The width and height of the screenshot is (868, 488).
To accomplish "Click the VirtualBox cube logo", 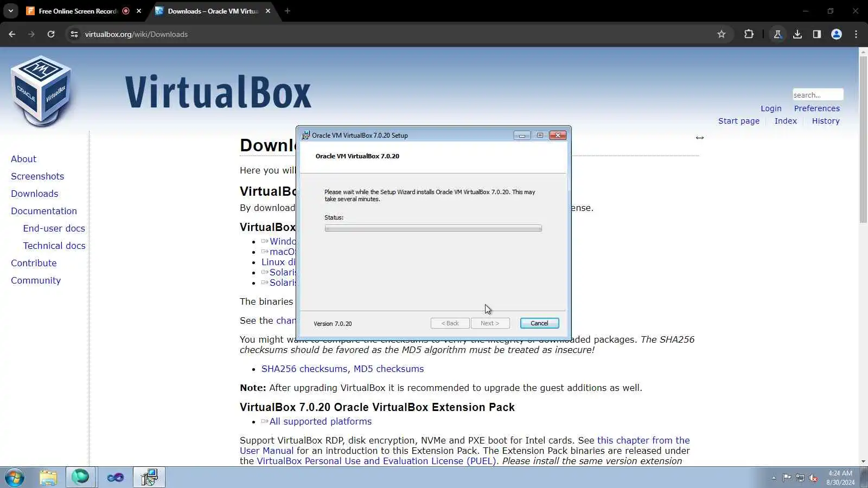I will pos(42,91).
